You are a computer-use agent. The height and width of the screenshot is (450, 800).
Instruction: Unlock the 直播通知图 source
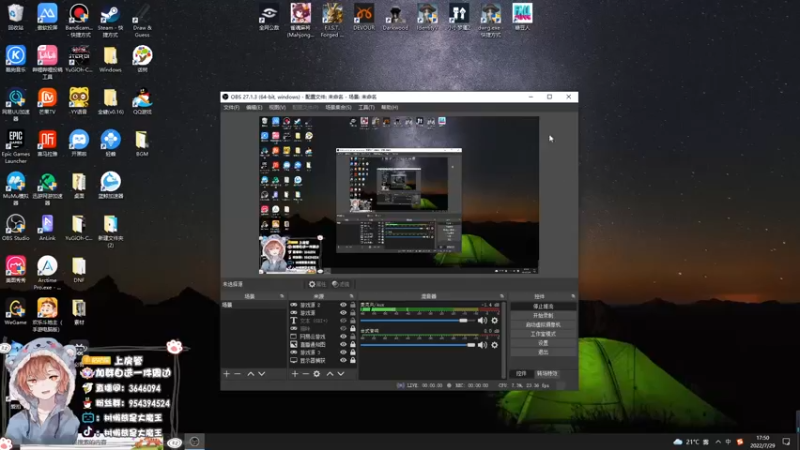[x=353, y=344]
